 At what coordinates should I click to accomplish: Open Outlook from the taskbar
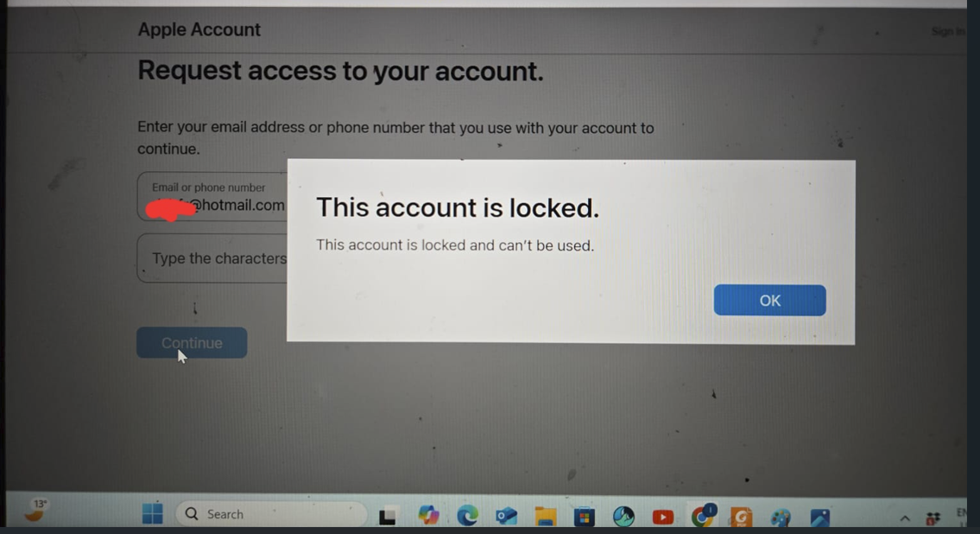click(506, 517)
